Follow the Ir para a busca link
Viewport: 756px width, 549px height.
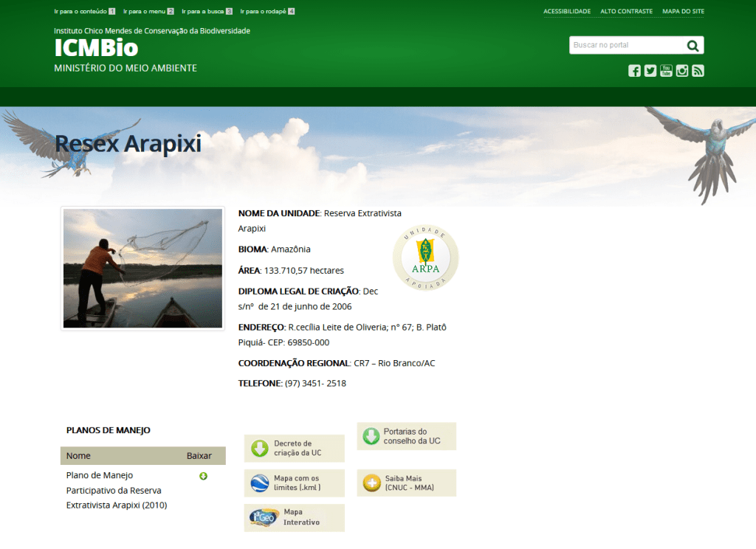(207, 12)
